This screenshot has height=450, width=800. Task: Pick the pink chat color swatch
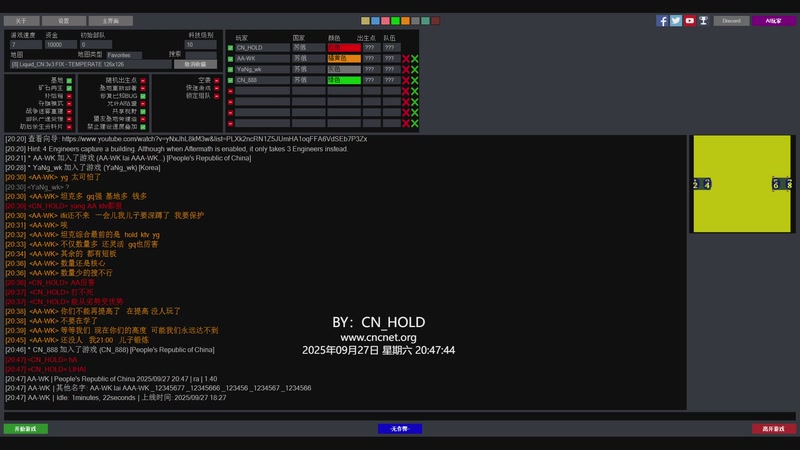(x=385, y=21)
